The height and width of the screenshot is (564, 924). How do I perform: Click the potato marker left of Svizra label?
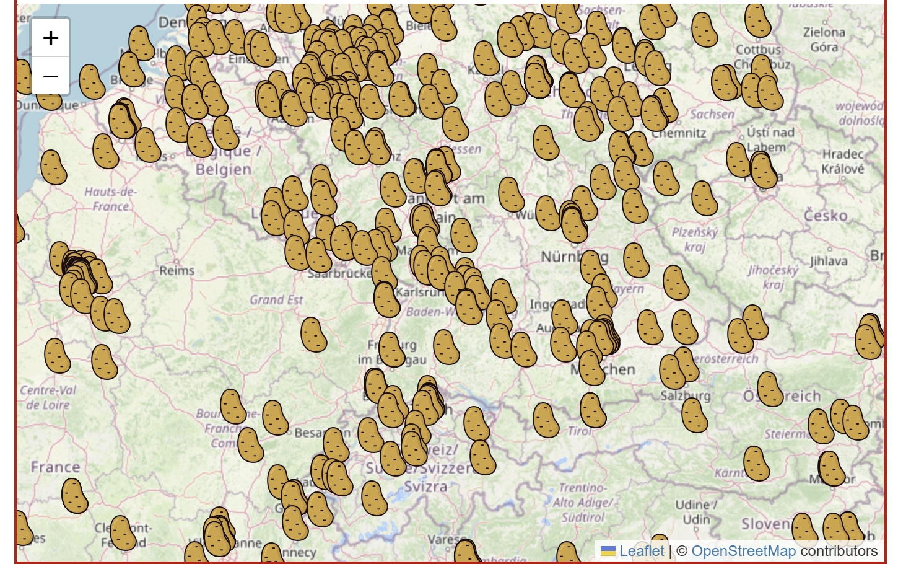[374, 498]
